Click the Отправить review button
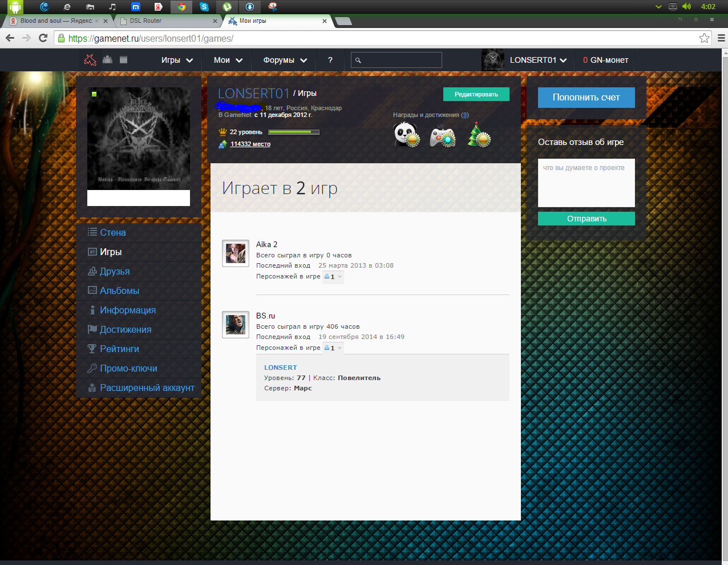Image resolution: width=728 pixels, height=565 pixels. [586, 219]
